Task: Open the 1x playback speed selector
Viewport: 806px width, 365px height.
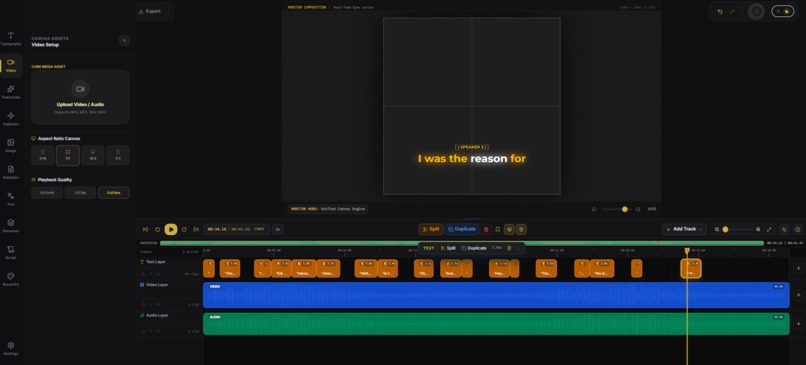Action: pyautogui.click(x=278, y=229)
